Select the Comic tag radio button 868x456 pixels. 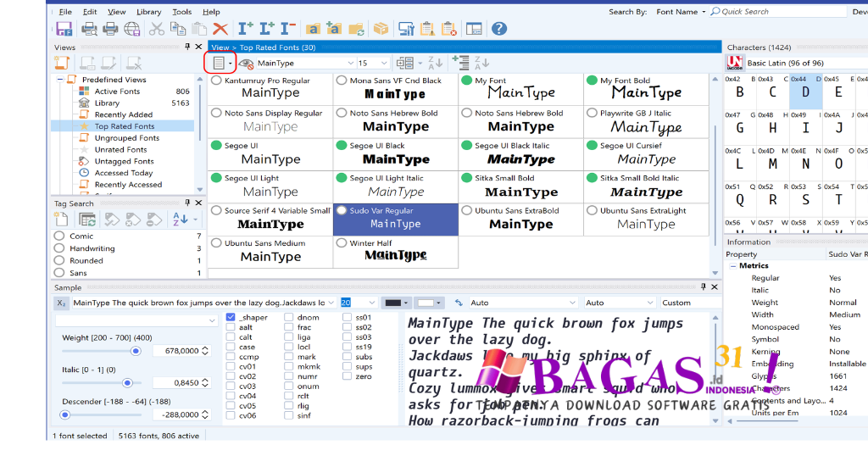[59, 236]
